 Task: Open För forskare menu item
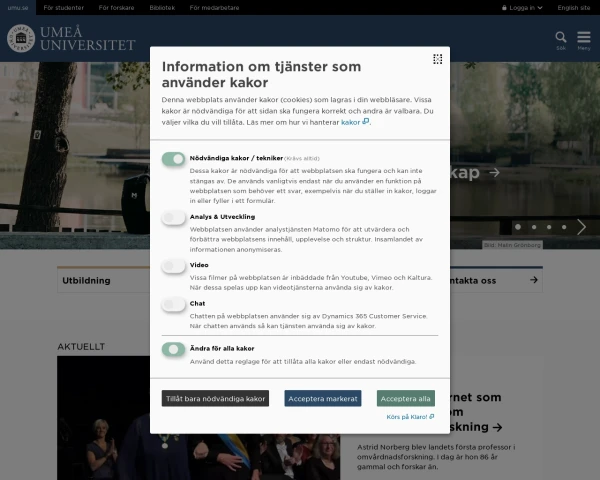(x=116, y=8)
